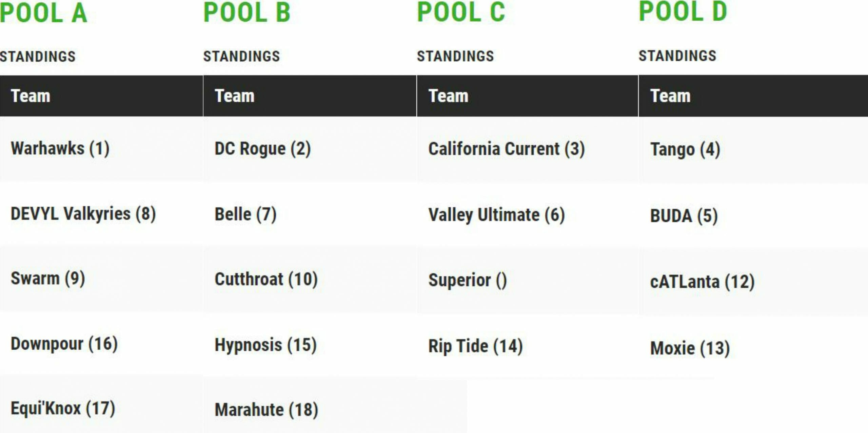This screenshot has height=433, width=868.
Task: Click Marahute (18) in Pool B standings
Action: point(266,410)
